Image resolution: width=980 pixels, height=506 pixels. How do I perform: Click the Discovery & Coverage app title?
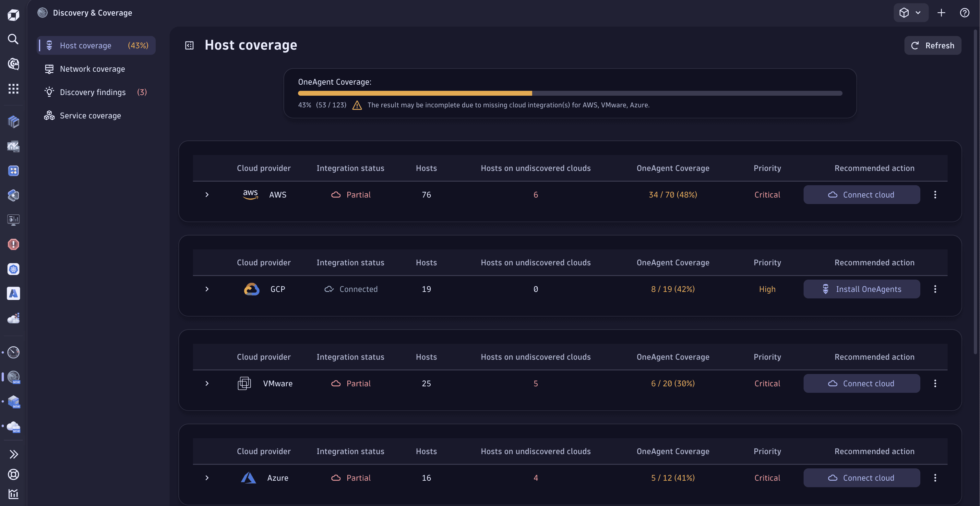pos(92,13)
